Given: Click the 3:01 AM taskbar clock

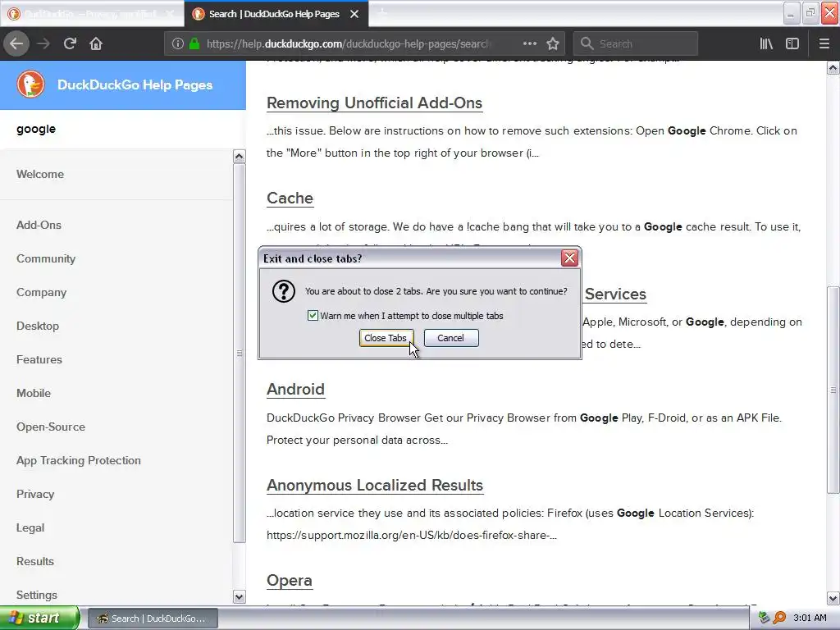Looking at the screenshot, I should [810, 618].
